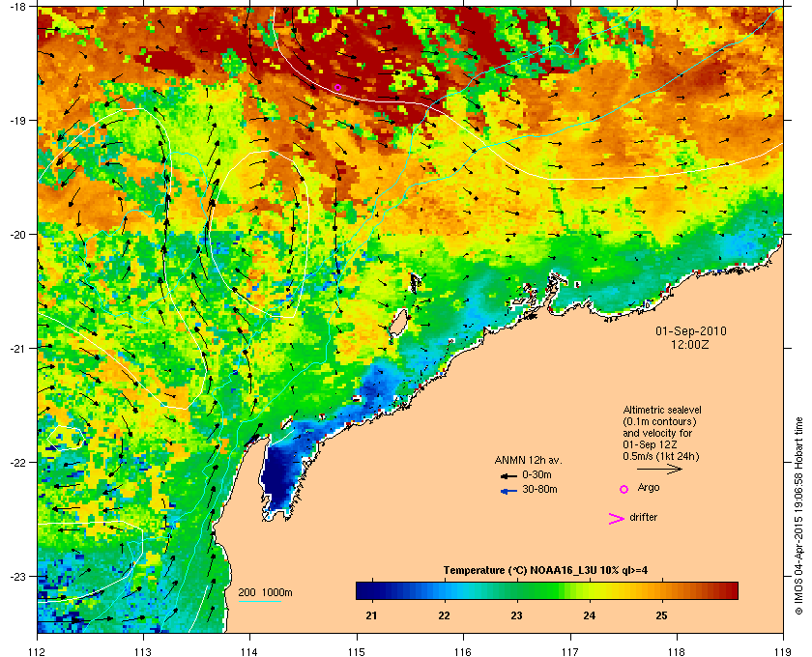Click the longitude axis label 115

coord(357,651)
